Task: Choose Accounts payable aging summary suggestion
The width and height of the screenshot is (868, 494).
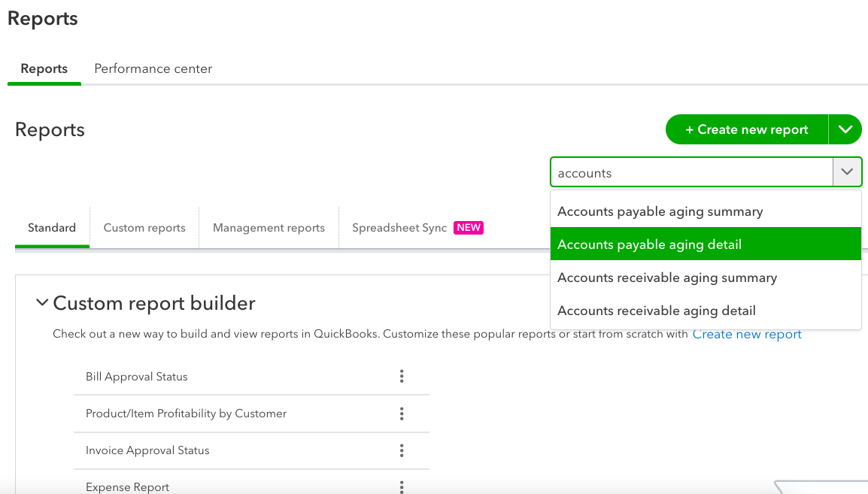Action: click(x=660, y=212)
